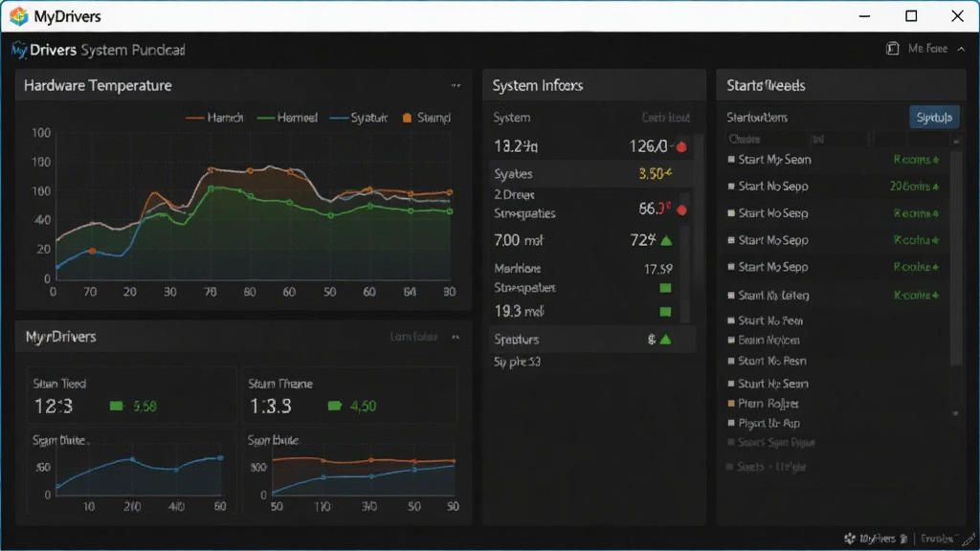Screen dimensions: 980x551
Task: Collapse the Me Feee chevron
Action: pos(961,49)
